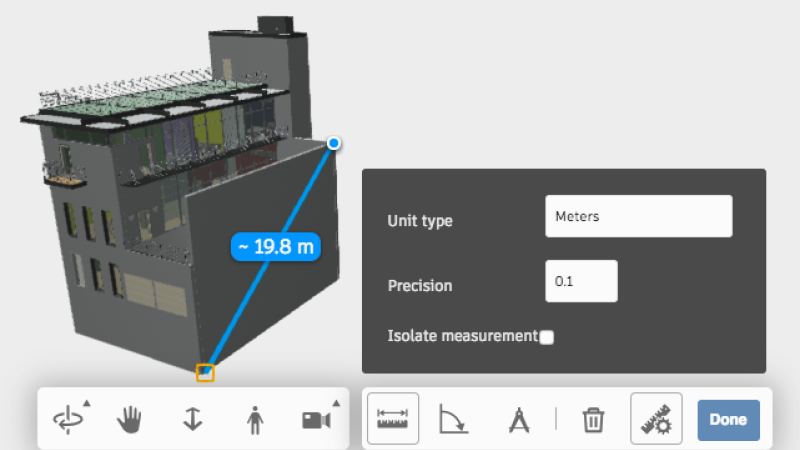
Task: Open the Precision 0.1 dropdown
Action: pyautogui.click(x=581, y=281)
